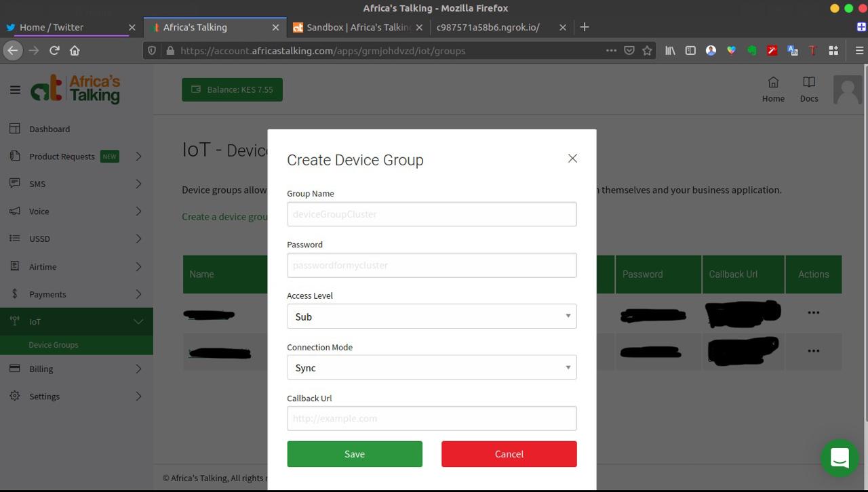Click the lock site security icon
This screenshot has height=492, width=868.
(170, 51)
